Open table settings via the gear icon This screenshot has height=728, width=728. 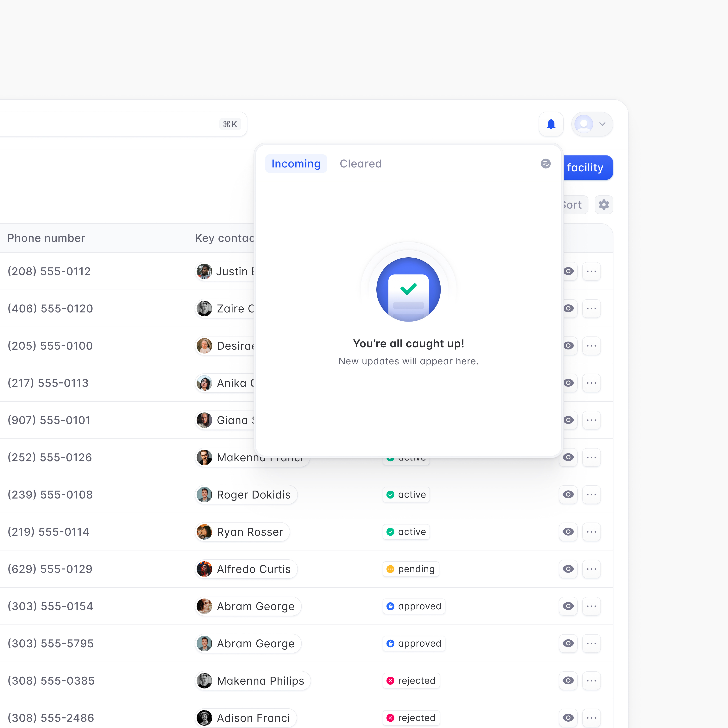(604, 205)
